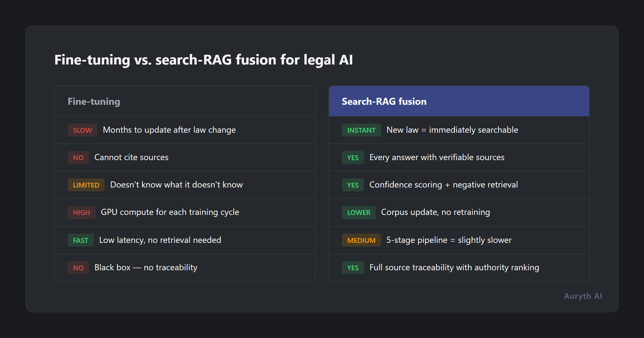This screenshot has width=644, height=338.
Task: Click the FAST badge for low latency row
Action: (x=80, y=240)
